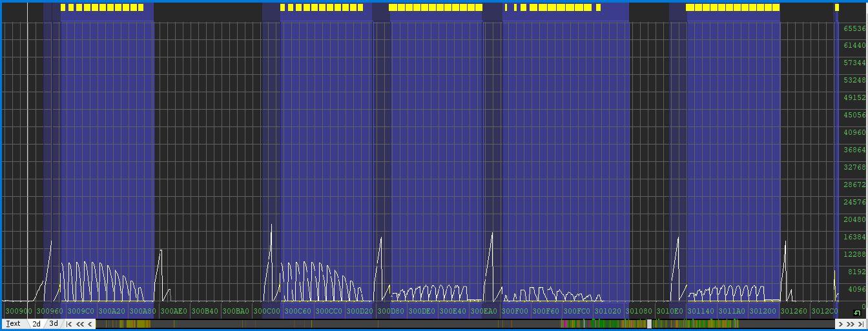The width and height of the screenshot is (868, 331).
Task: Click address label 300C00 on the axis
Action: click(267, 311)
